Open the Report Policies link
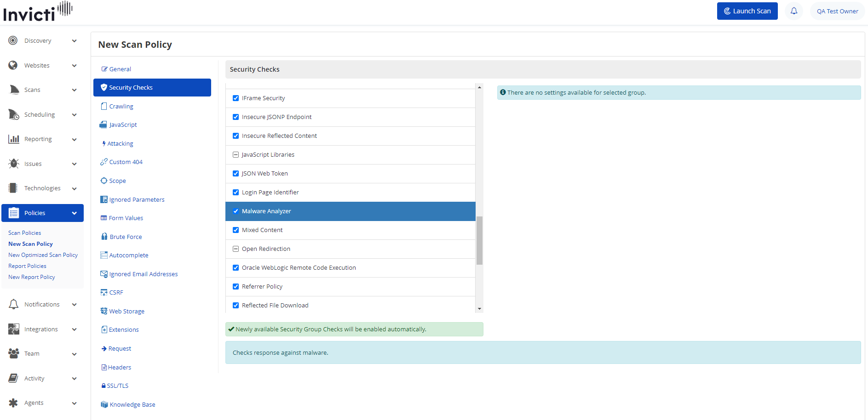This screenshot has width=868, height=420. 27,266
